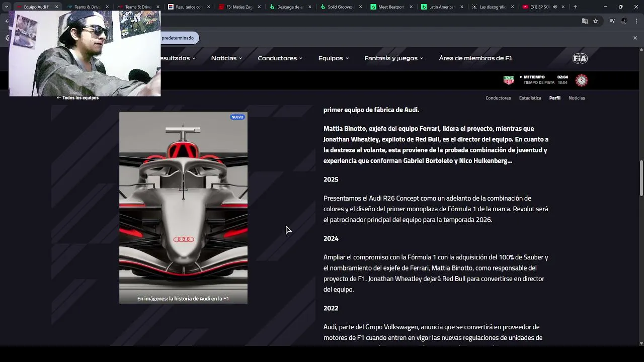Click the 2022 year heading

coord(331,308)
